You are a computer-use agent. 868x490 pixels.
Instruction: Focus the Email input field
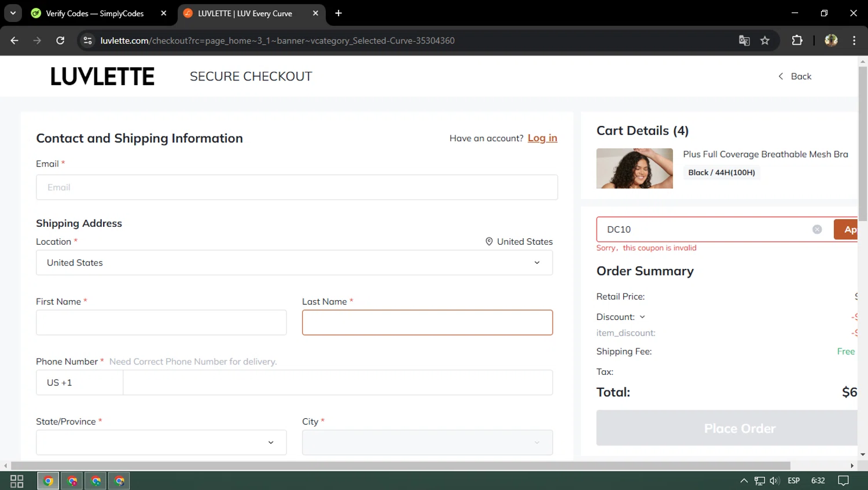(297, 187)
